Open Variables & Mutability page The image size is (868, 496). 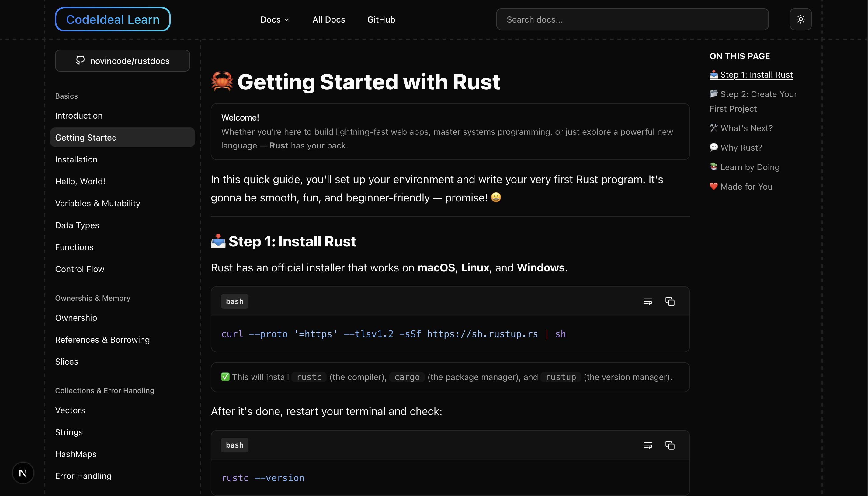pos(97,203)
